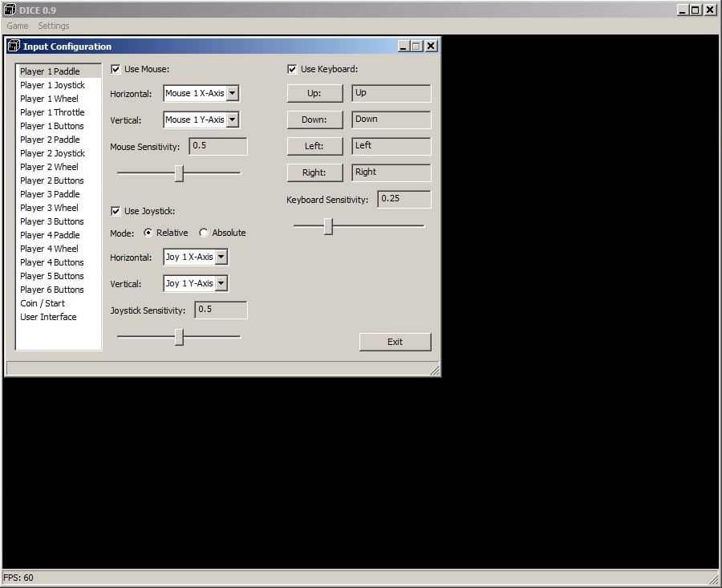
Task: Click the Keyboard Sensitivity slider handle
Action: pos(328,226)
